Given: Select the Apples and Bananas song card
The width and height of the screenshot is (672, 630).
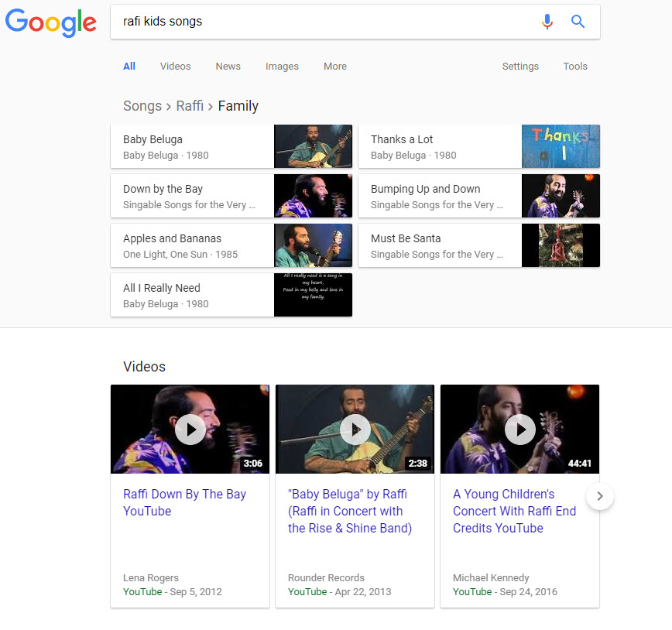Looking at the screenshot, I should click(193, 245).
